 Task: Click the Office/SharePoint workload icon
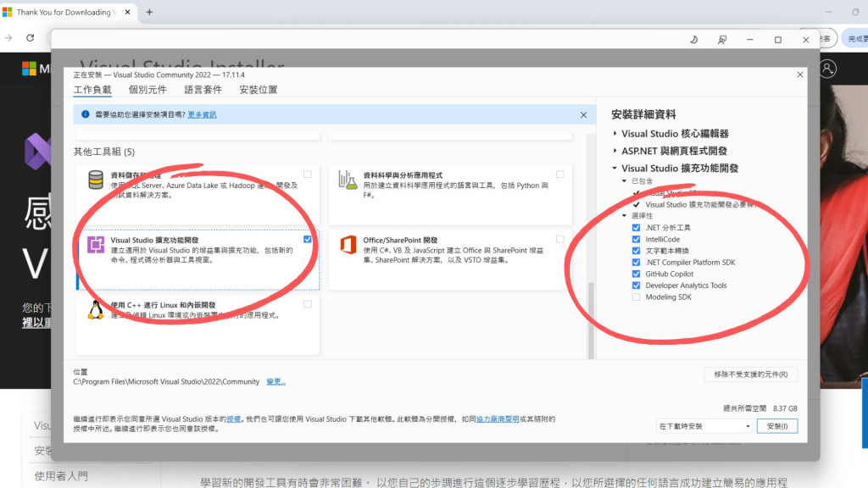click(x=348, y=244)
